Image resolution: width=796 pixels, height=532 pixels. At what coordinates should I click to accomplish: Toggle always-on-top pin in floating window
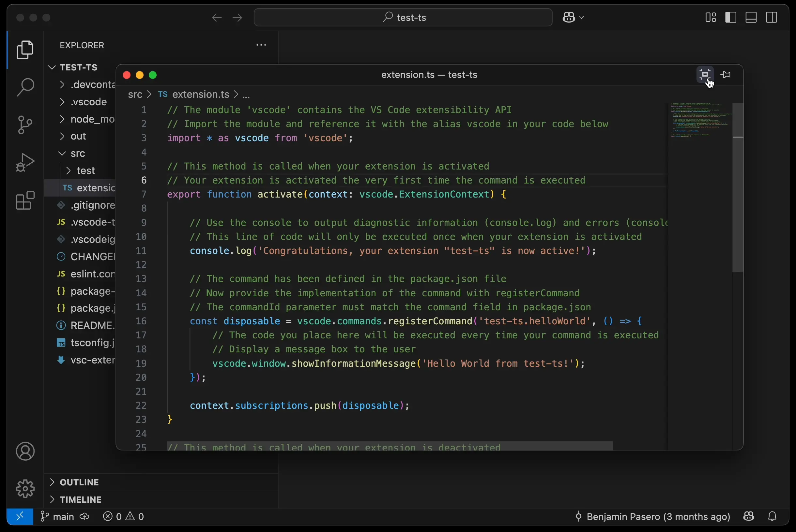(726, 74)
